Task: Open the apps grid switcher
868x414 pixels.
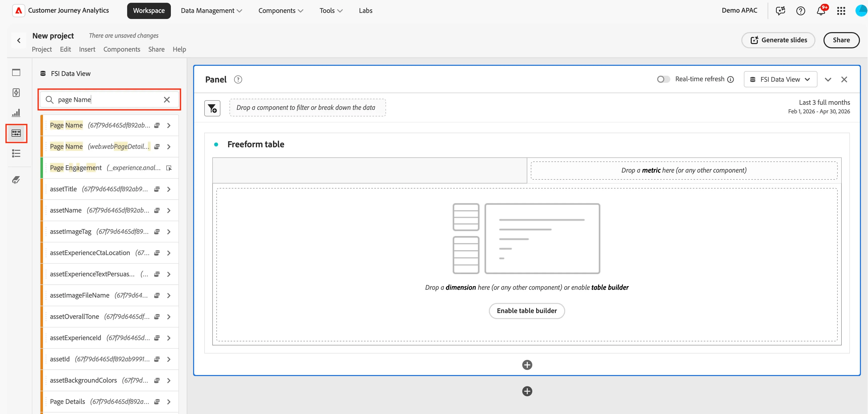Action: (841, 11)
